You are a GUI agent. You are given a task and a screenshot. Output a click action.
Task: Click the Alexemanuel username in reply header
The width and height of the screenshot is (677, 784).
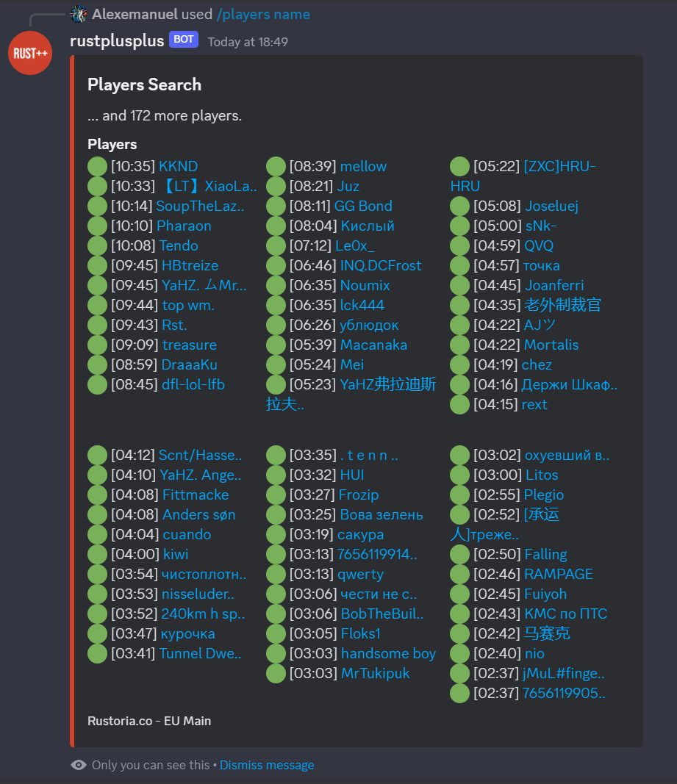pyautogui.click(x=135, y=14)
